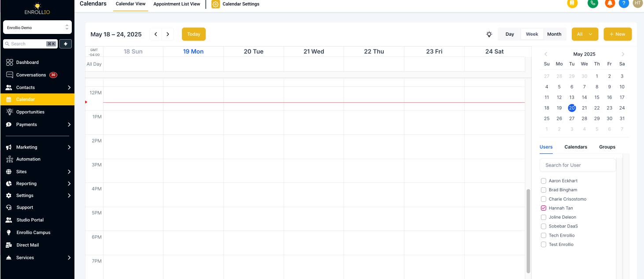Expand the Contacts submenu chevron
Viewport: 644px width, 279px height.
(x=69, y=88)
